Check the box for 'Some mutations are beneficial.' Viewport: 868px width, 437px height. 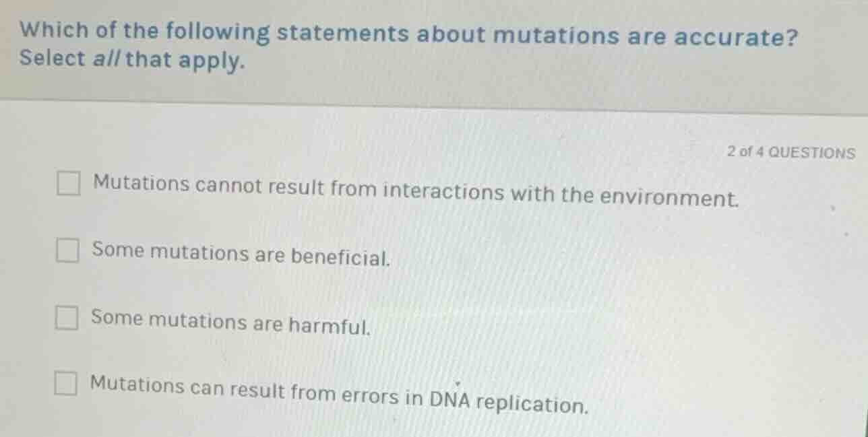pyautogui.click(x=68, y=251)
